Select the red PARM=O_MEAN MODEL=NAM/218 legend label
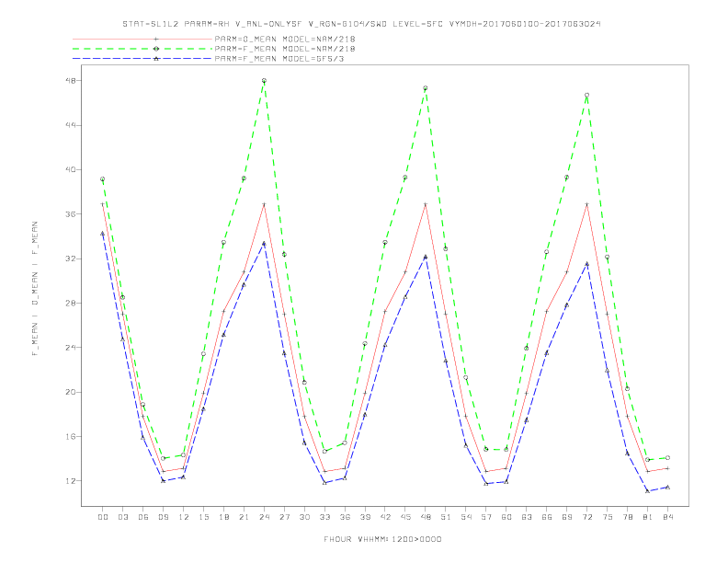The height and width of the screenshot is (563, 728). (285, 39)
